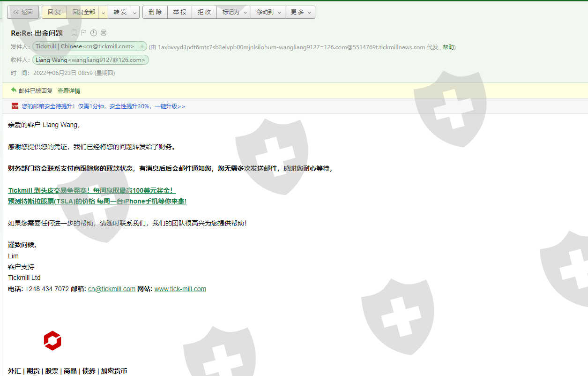Delete this email with 删除
The height and width of the screenshot is (376, 588).
tap(155, 12)
